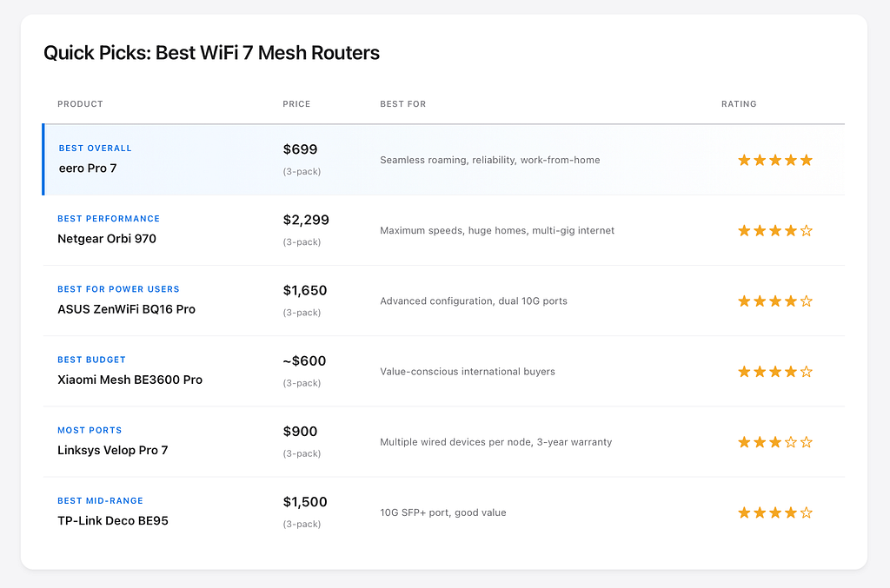Select the PRICE column header
The height and width of the screenshot is (588, 890).
click(x=296, y=103)
